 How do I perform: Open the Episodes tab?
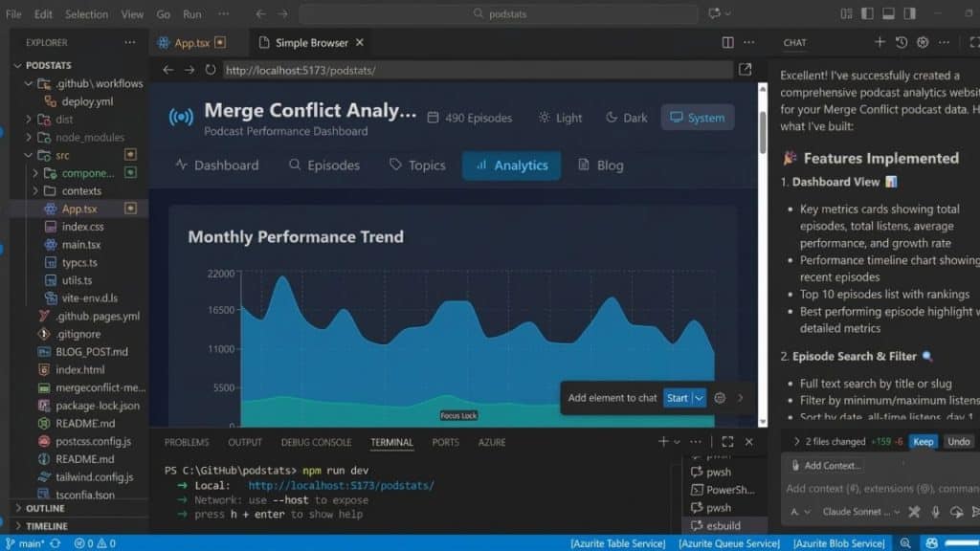pyautogui.click(x=324, y=165)
